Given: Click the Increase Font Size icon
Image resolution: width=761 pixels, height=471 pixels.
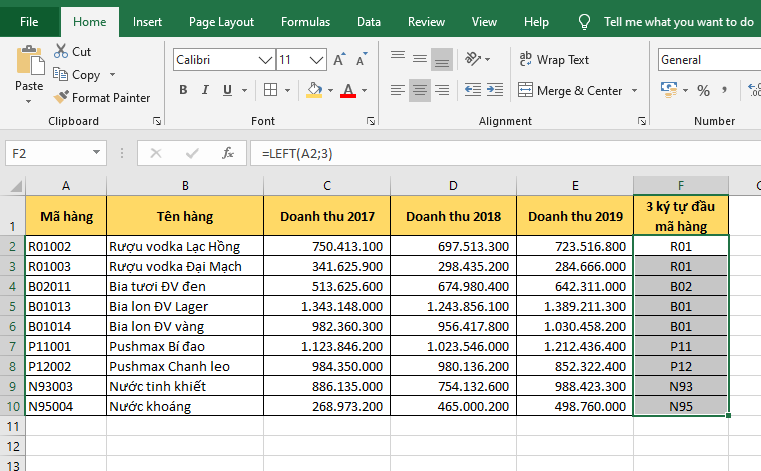Looking at the screenshot, I should (x=340, y=60).
